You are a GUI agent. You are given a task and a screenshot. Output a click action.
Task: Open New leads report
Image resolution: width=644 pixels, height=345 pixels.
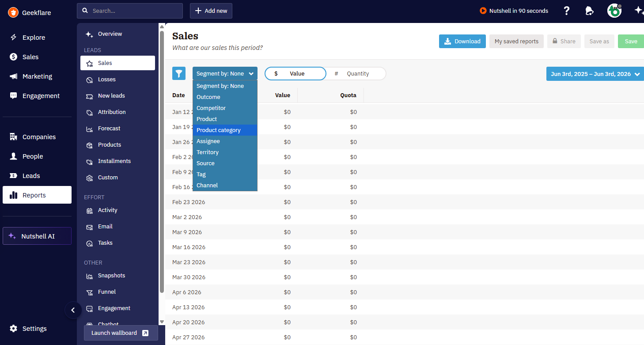pos(117,96)
